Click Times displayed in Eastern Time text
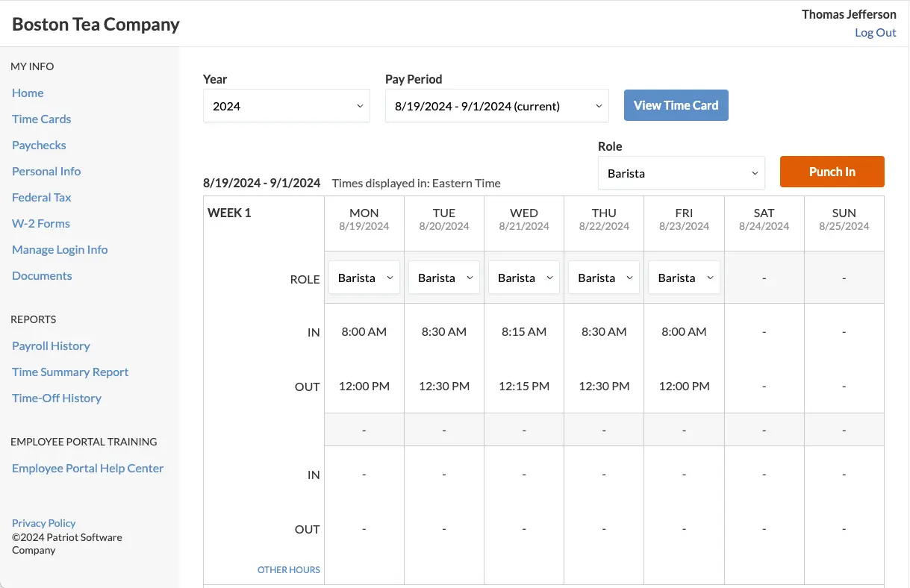The width and height of the screenshot is (910, 588). click(x=417, y=184)
